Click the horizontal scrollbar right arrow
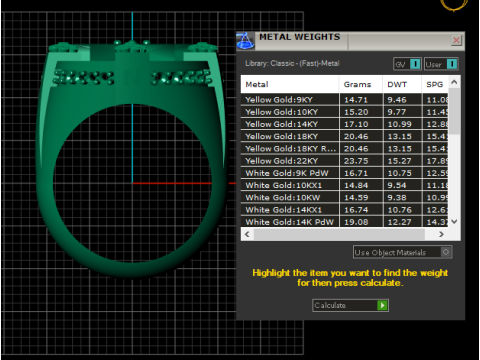Image resolution: width=480 pixels, height=360 pixels. [x=441, y=234]
